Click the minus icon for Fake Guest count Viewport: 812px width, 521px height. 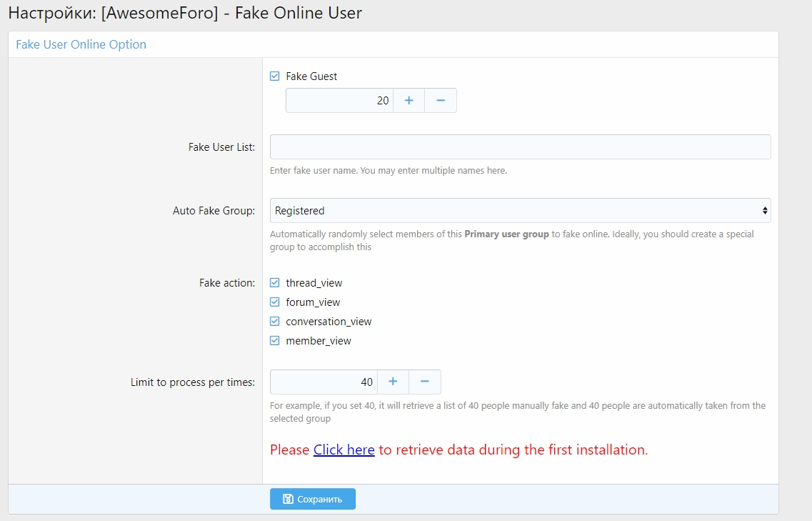click(x=441, y=101)
